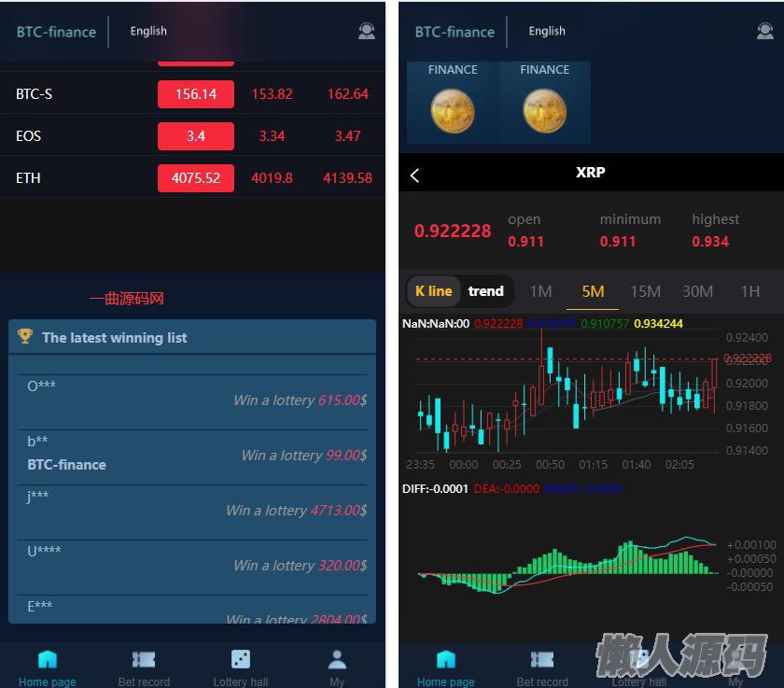Tap Home page icon in right bottom bar
Screen dimensions: 784x688
[x=445, y=659]
